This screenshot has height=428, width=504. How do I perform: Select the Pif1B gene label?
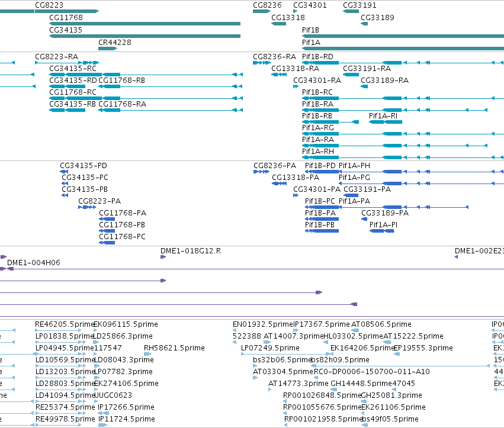(310, 30)
